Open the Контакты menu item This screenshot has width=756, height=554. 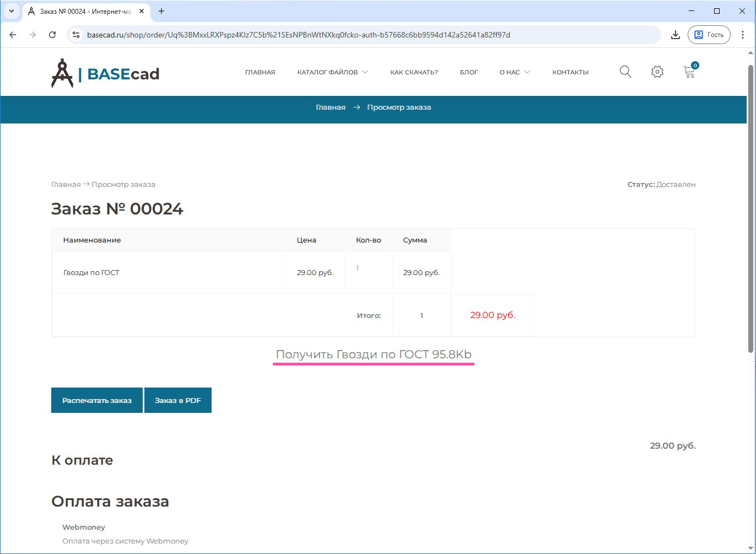[x=570, y=72]
